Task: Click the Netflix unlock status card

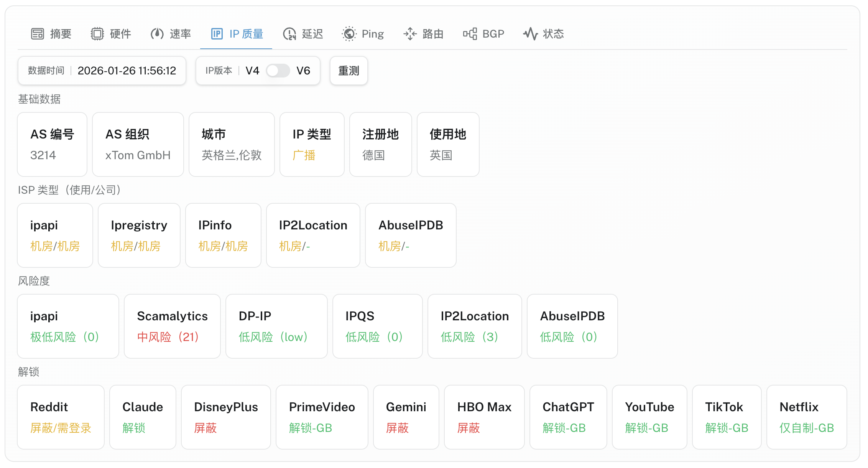Action: pyautogui.click(x=806, y=417)
